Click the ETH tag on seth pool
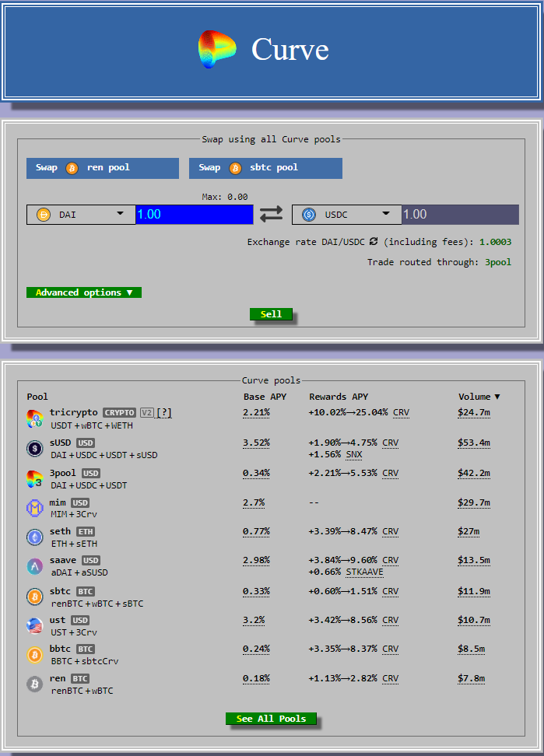The width and height of the screenshot is (544, 756). [x=86, y=531]
